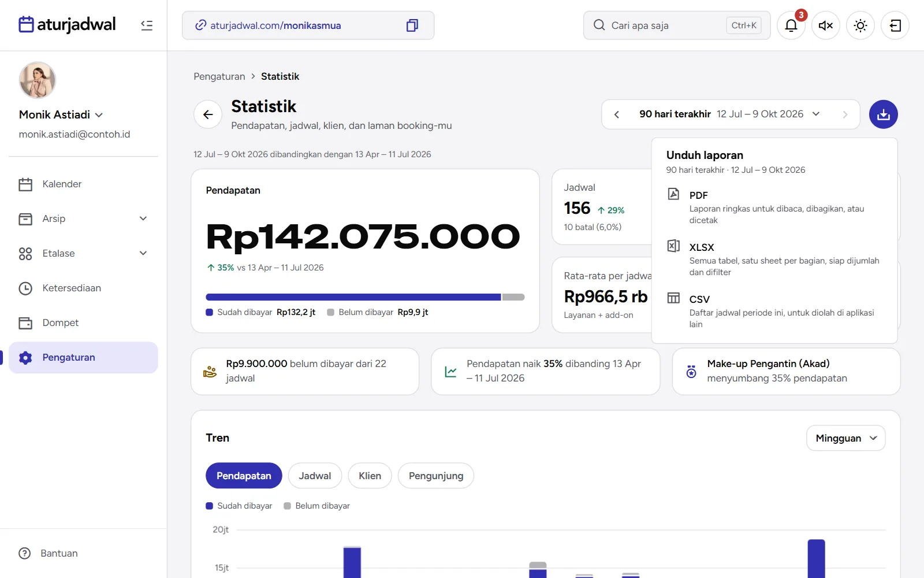Viewport: 924px width, 578px height.
Task: Expand the Arsip menu
Action: [x=83, y=218]
